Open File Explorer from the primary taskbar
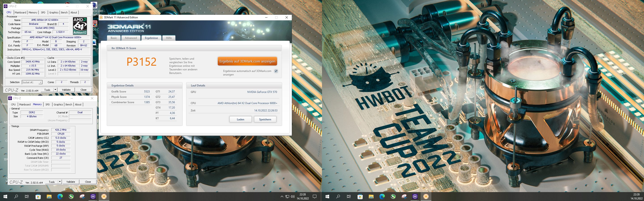The height and width of the screenshot is (201, 644). (x=49, y=197)
